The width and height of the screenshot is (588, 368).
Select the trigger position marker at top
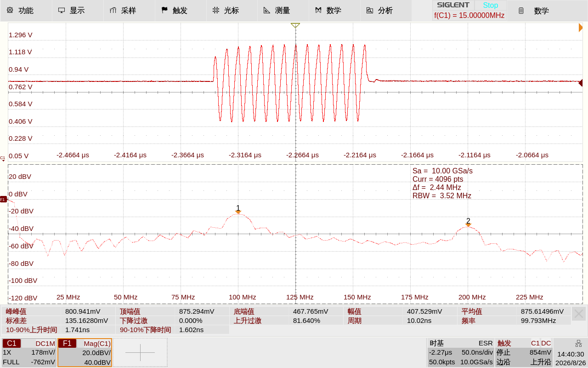[295, 26]
